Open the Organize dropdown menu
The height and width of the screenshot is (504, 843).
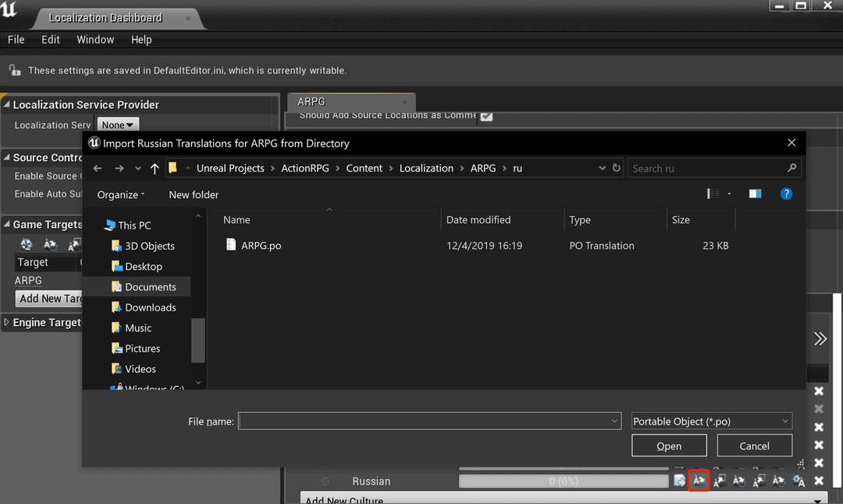(x=121, y=195)
